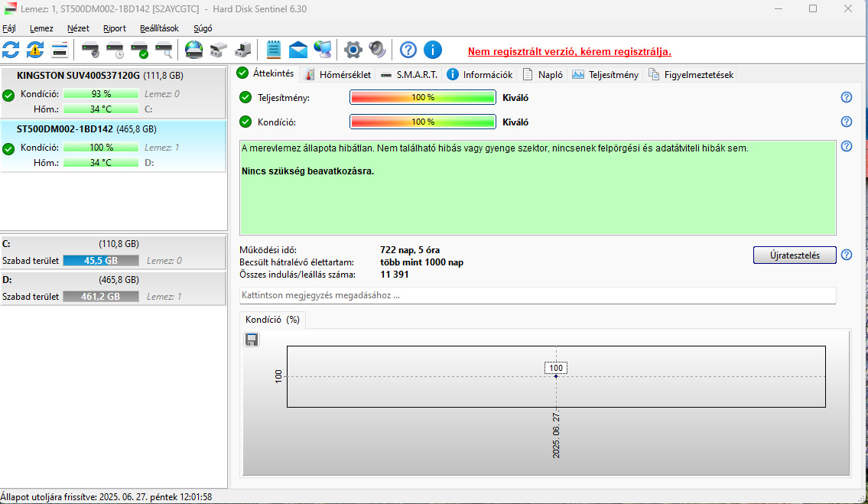Screen dimensions: 868x504
Task: Click the blue info circle toolbar icon
Action: (x=432, y=50)
